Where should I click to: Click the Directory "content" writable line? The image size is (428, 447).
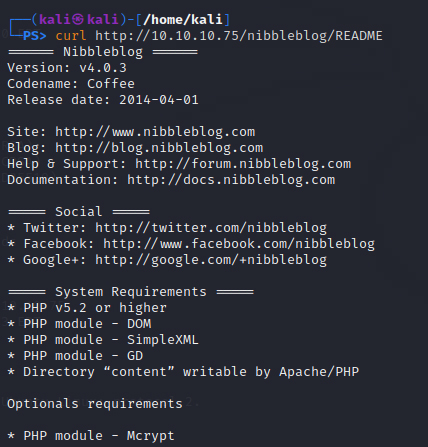tap(183, 372)
